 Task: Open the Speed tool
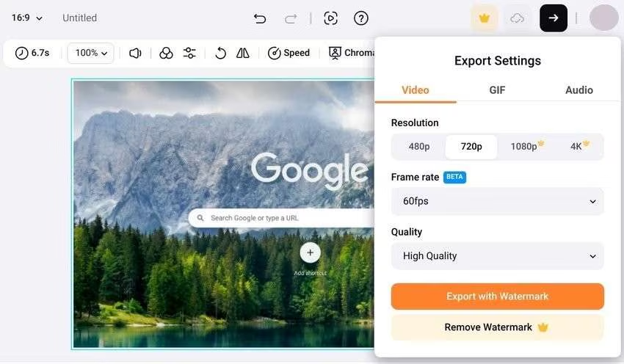tap(289, 53)
